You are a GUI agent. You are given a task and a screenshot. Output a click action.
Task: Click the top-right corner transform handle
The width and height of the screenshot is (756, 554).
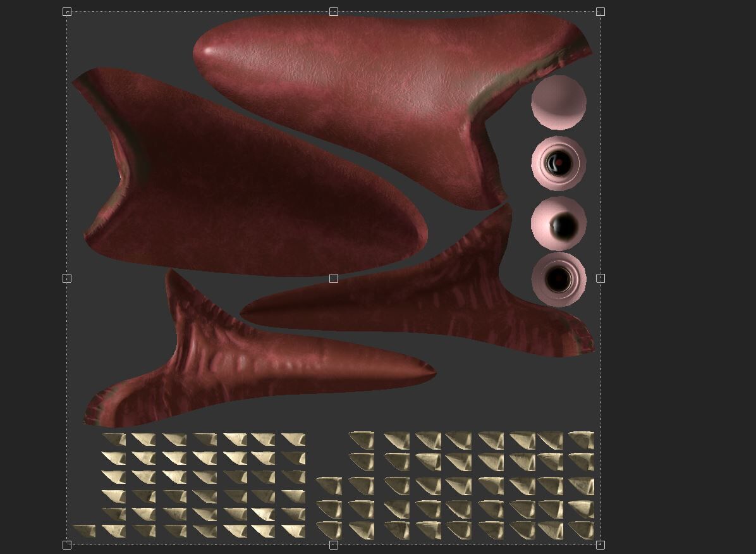[601, 11]
